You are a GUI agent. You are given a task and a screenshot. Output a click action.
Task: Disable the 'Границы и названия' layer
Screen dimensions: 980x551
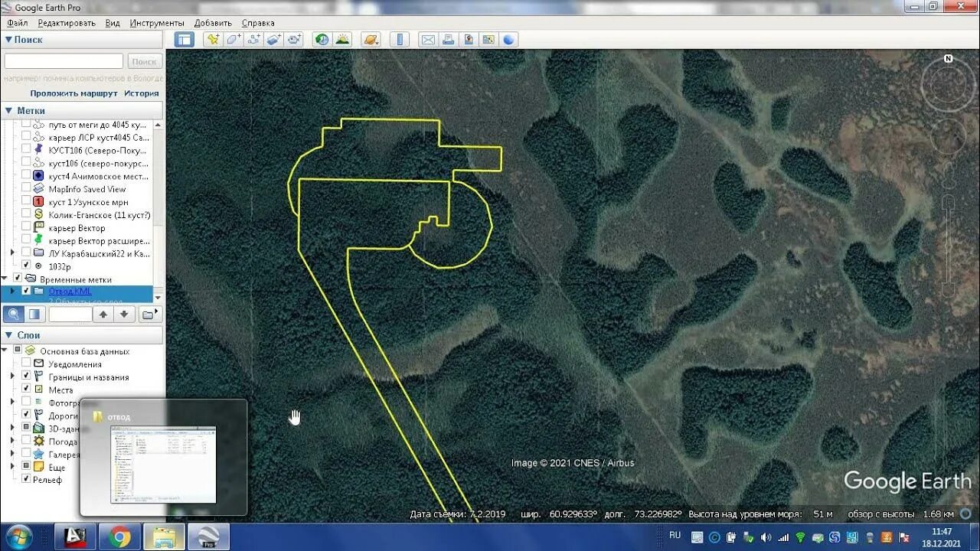pyautogui.click(x=26, y=377)
